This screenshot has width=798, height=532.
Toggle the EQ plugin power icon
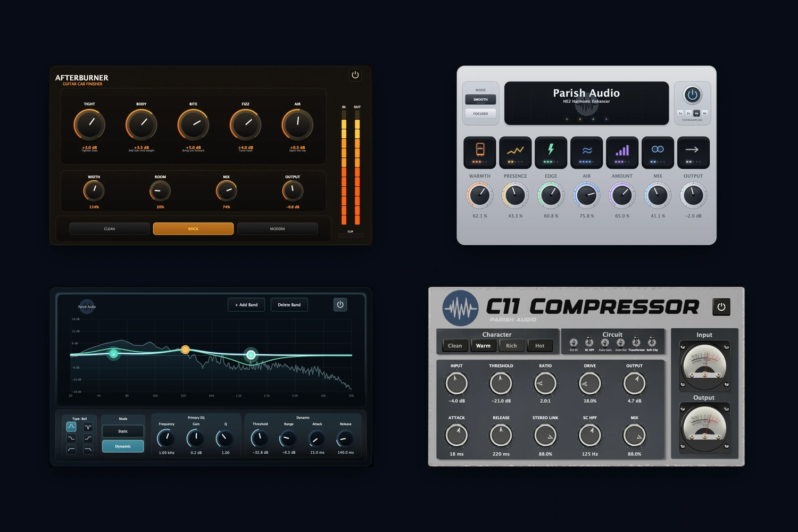[340, 304]
